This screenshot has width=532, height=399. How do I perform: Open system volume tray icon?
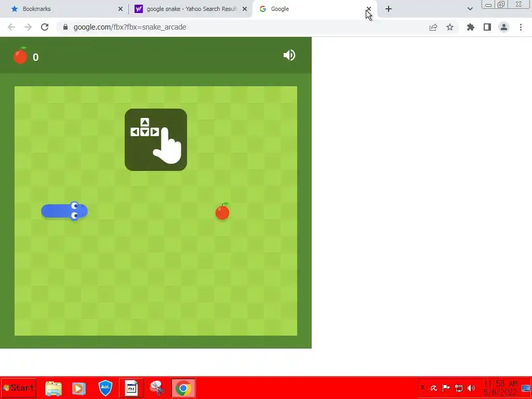coord(471,388)
